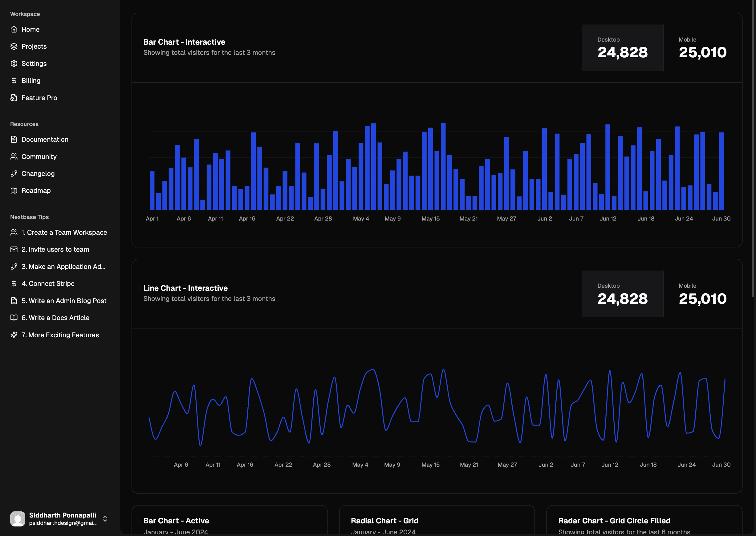
Task: Select Desktop toggle in Bar Chart card
Action: [622, 47]
